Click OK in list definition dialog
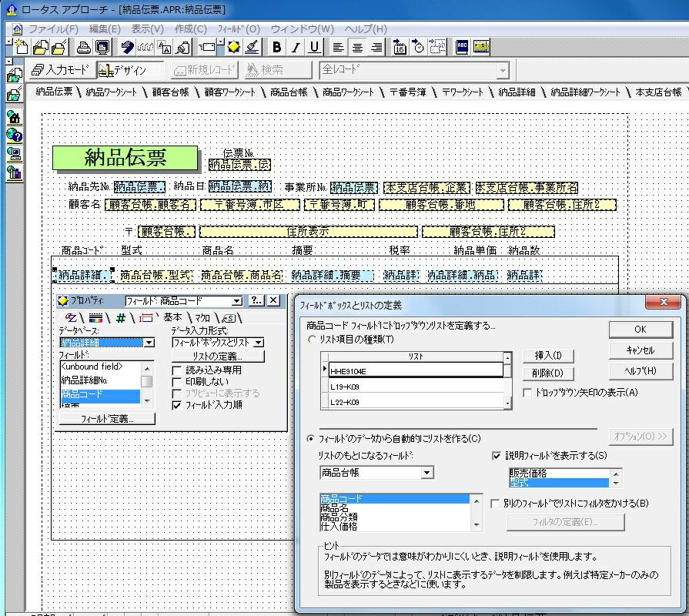The image size is (689, 616). 641,330
